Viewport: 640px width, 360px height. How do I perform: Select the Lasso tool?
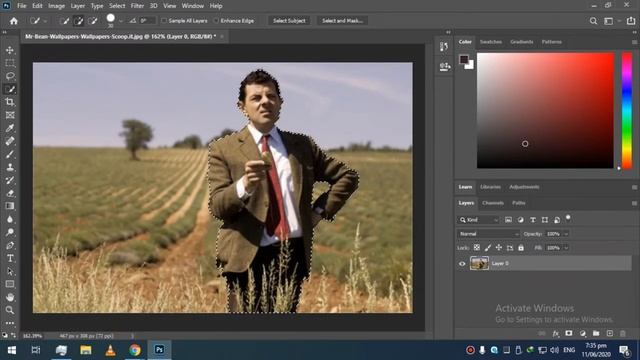(10, 76)
